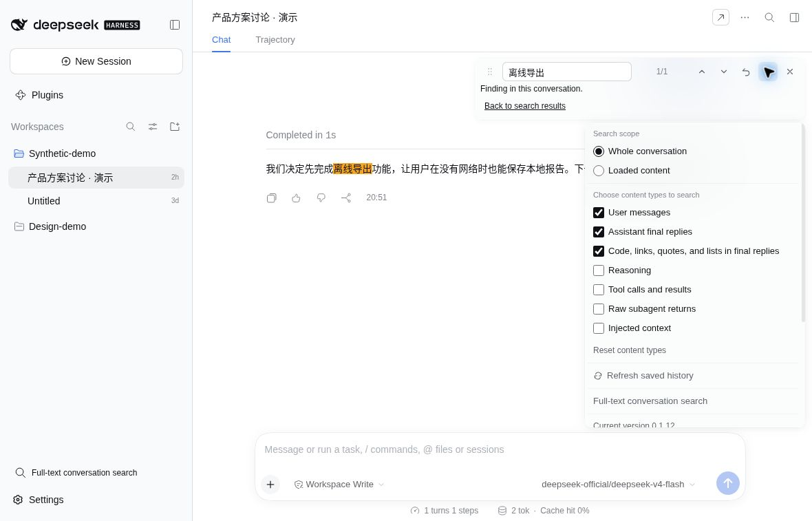Click the Settings gear icon
Image resolution: width=812 pixels, height=521 pixels.
pyautogui.click(x=18, y=499)
